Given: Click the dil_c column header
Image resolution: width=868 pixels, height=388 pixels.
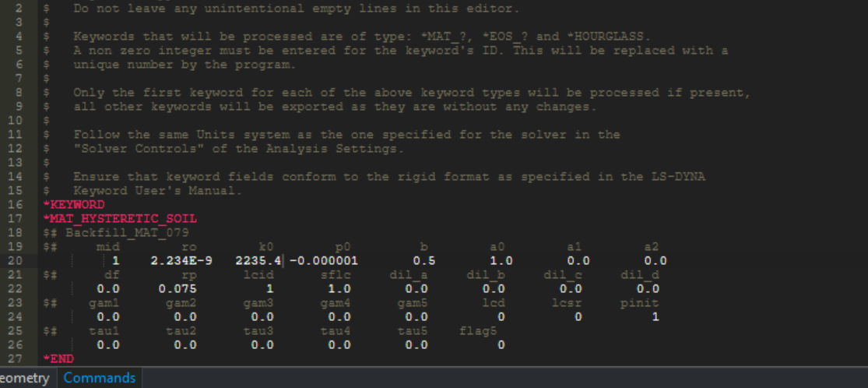Looking at the screenshot, I should coord(562,275).
